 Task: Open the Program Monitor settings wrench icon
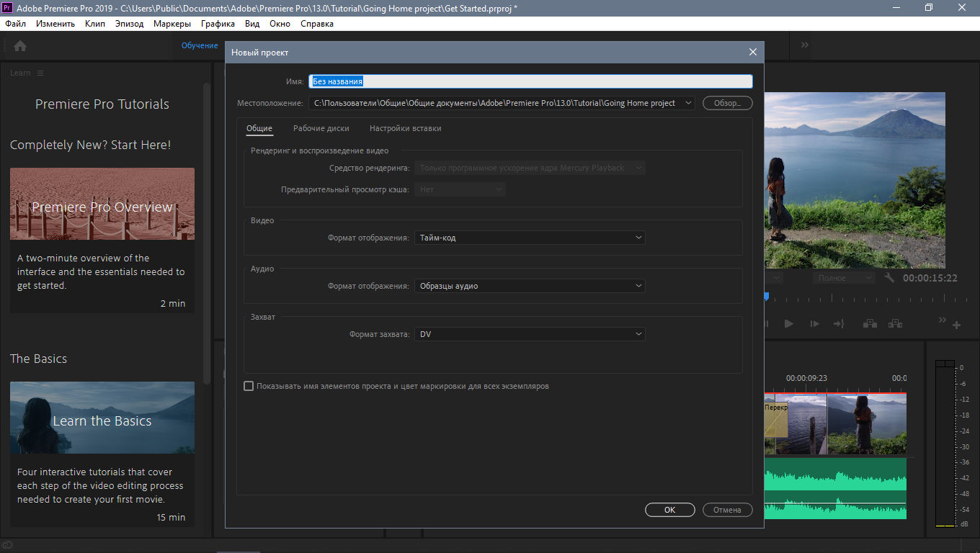pos(888,277)
